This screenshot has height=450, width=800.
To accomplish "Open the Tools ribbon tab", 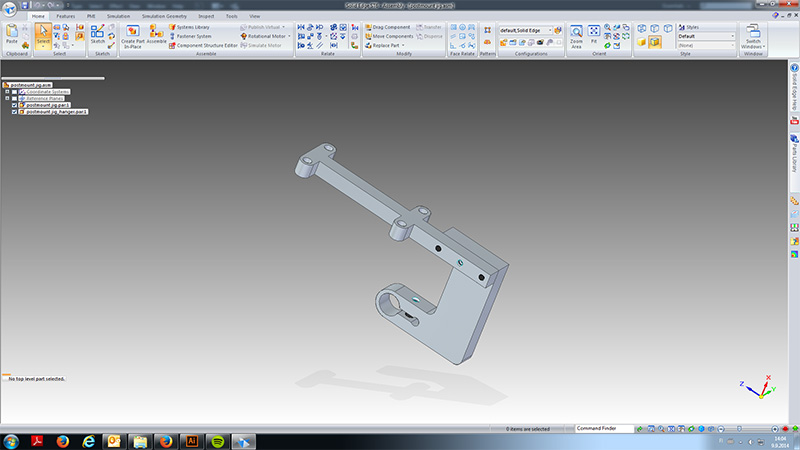I will click(x=232, y=16).
